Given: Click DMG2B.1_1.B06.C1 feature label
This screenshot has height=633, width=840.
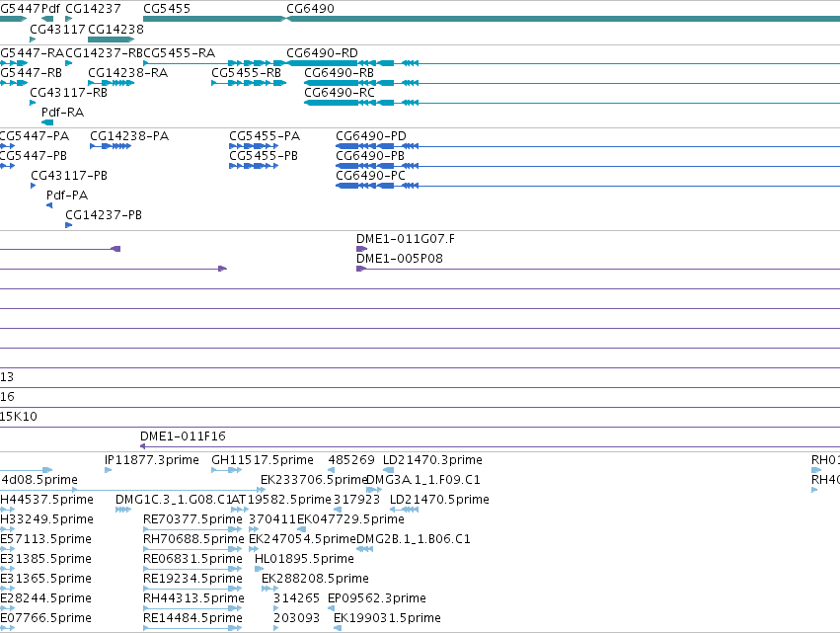Looking at the screenshot, I should pos(414,540).
